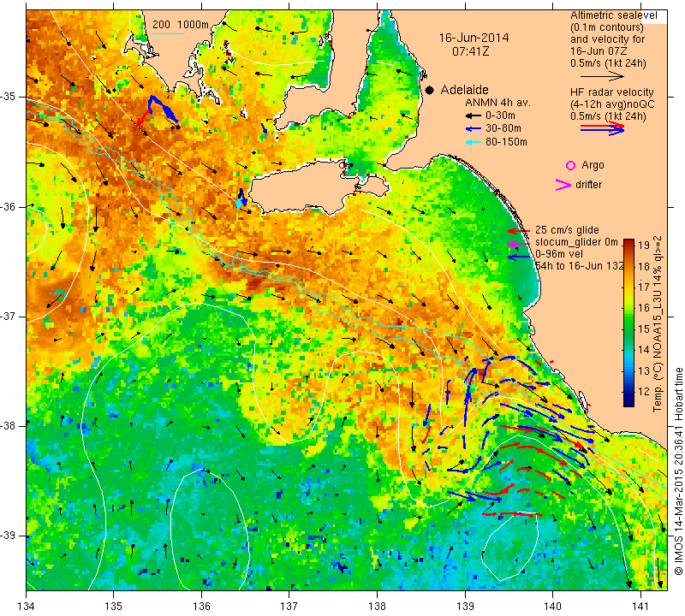Screen dimensions: 685x616
Task: Click the 'HF radar velocity' legend text
Action: (x=612, y=92)
